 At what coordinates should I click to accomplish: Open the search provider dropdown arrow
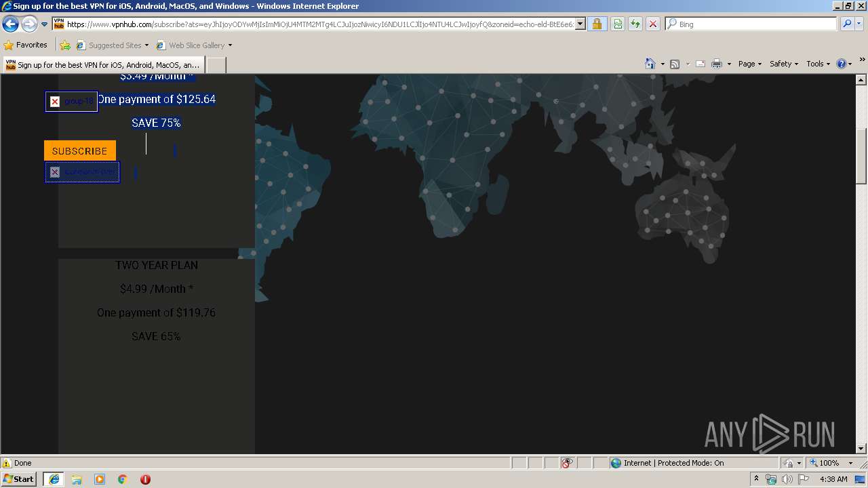pyautogui.click(x=859, y=24)
